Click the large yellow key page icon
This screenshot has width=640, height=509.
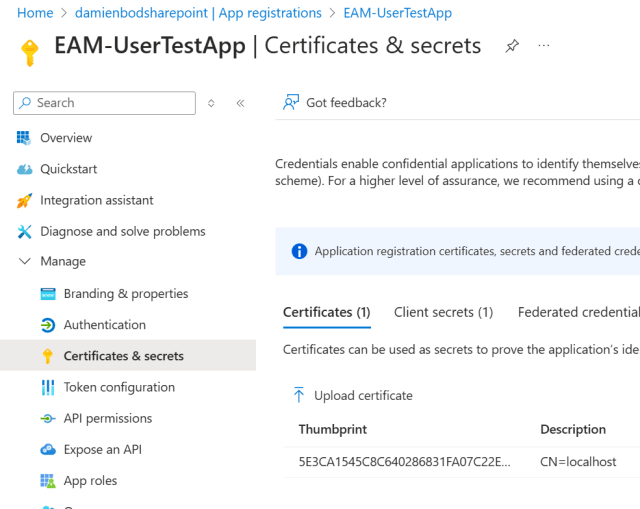click(x=30, y=53)
